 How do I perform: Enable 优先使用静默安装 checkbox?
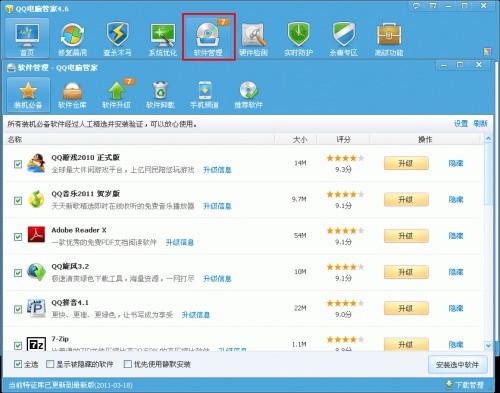coord(128,364)
